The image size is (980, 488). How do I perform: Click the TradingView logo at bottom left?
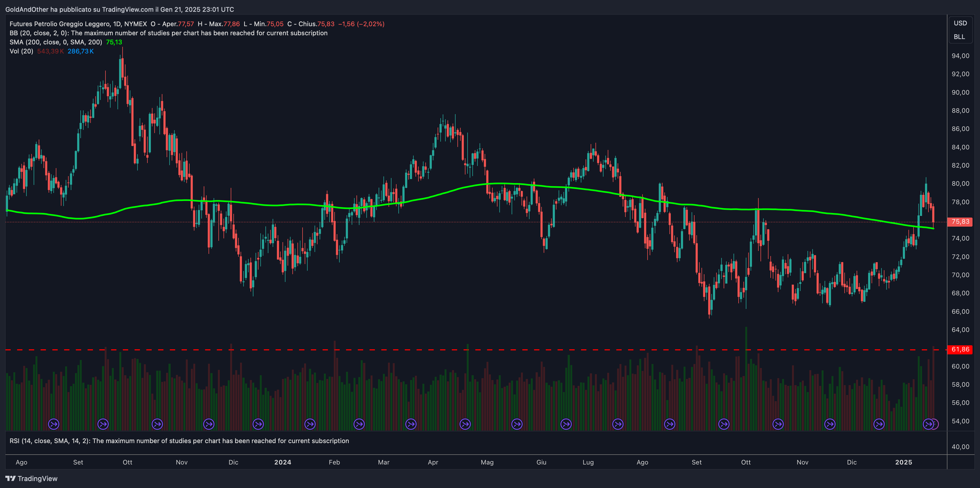32,478
